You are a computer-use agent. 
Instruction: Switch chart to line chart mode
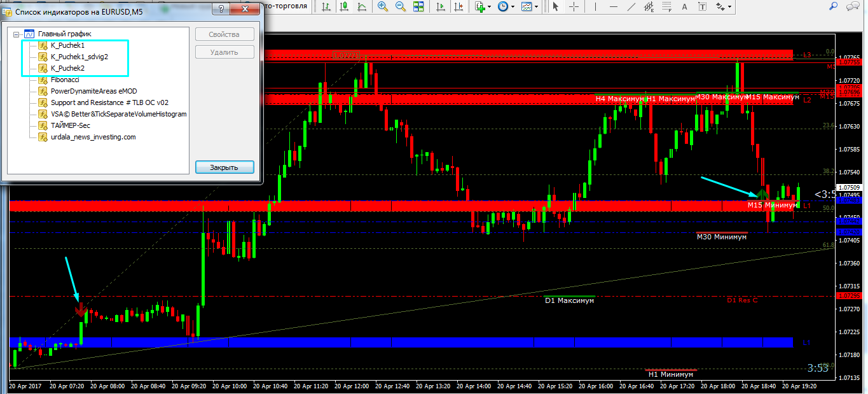[x=362, y=6]
